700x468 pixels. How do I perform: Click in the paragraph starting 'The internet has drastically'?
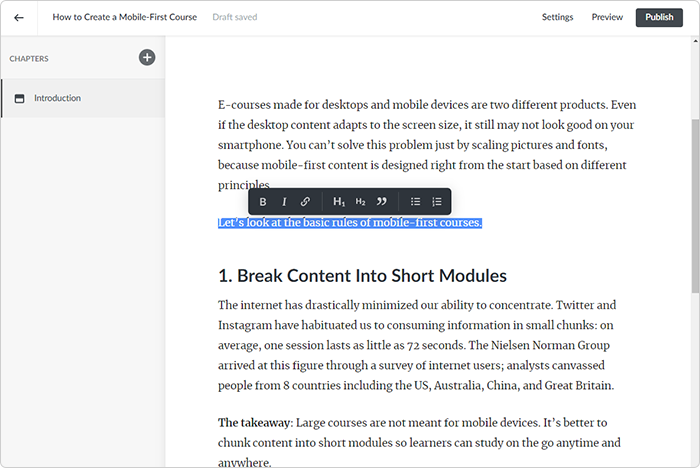(417, 345)
